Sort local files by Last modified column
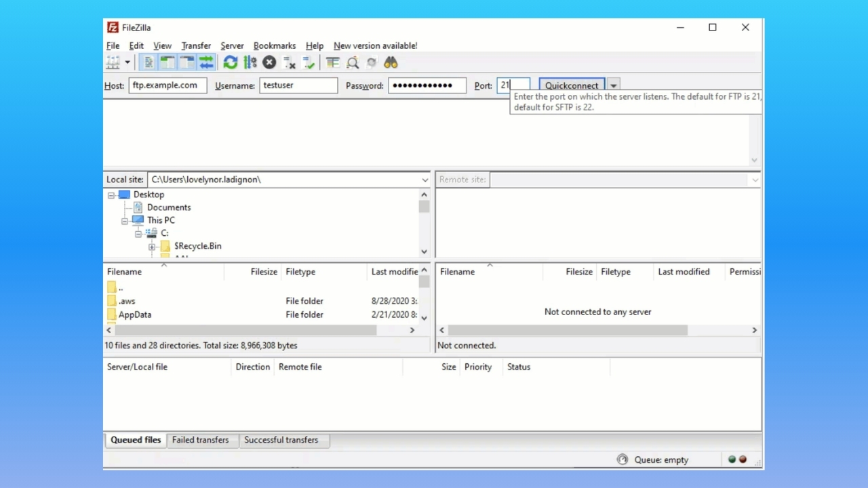The width and height of the screenshot is (868, 488). pos(393,272)
